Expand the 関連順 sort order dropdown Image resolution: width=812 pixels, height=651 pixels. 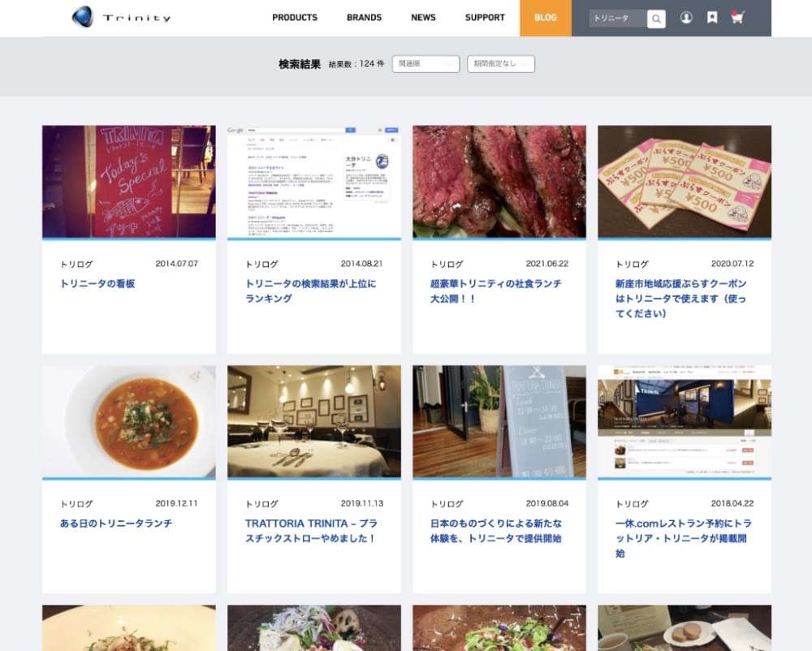tap(425, 64)
